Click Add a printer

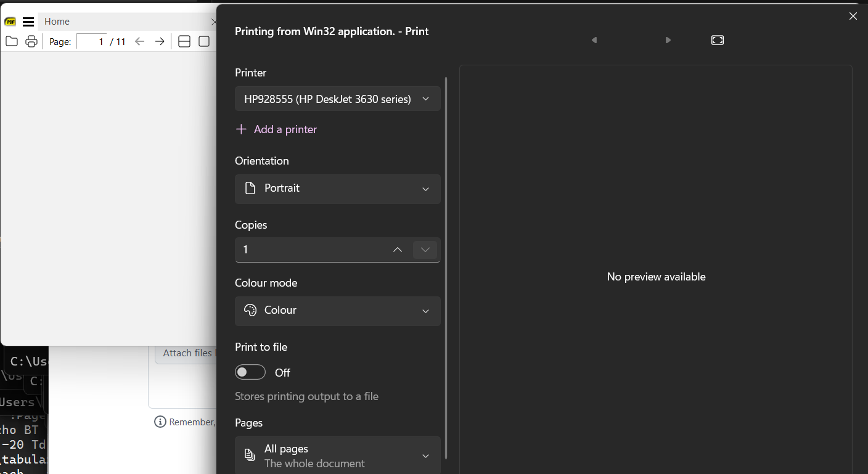(x=276, y=129)
